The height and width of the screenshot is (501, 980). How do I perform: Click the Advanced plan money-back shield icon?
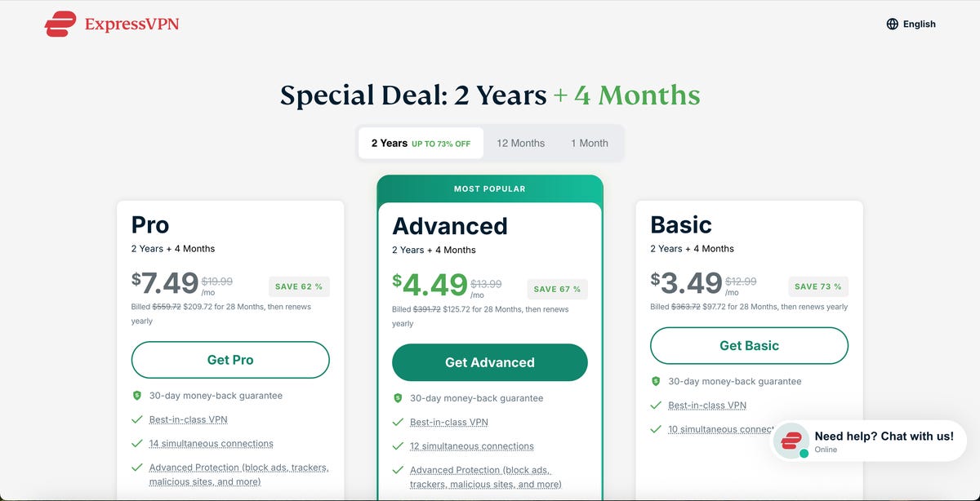tap(398, 398)
